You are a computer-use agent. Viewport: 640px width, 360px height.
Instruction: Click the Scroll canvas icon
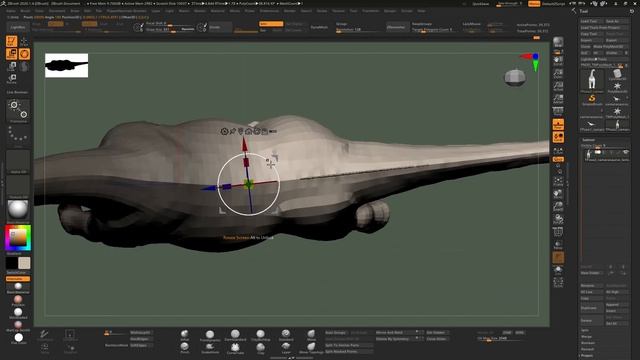558,61
